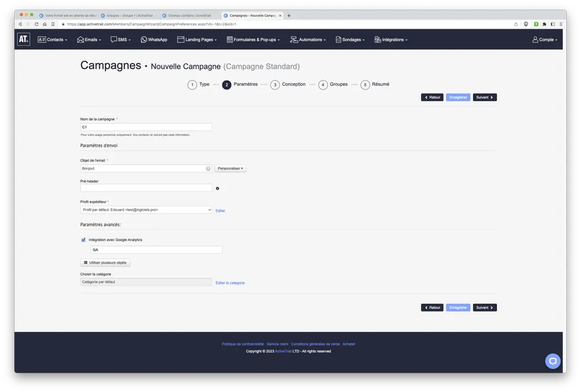
Task: Click into the empty Pré-header field
Action: tap(146, 188)
